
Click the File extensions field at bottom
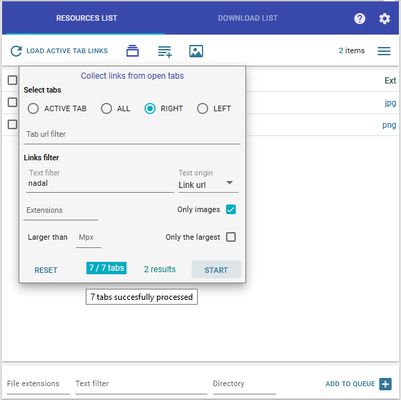pyautogui.click(x=38, y=385)
